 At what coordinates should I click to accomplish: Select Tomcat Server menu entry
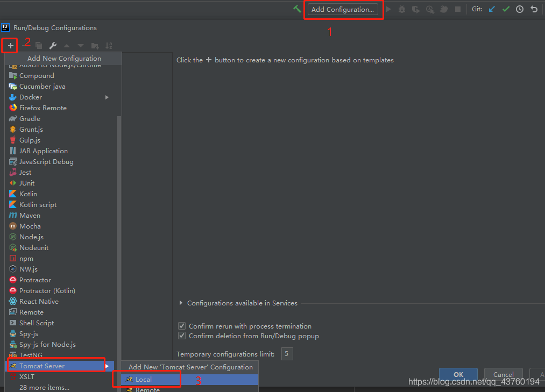[x=59, y=366]
